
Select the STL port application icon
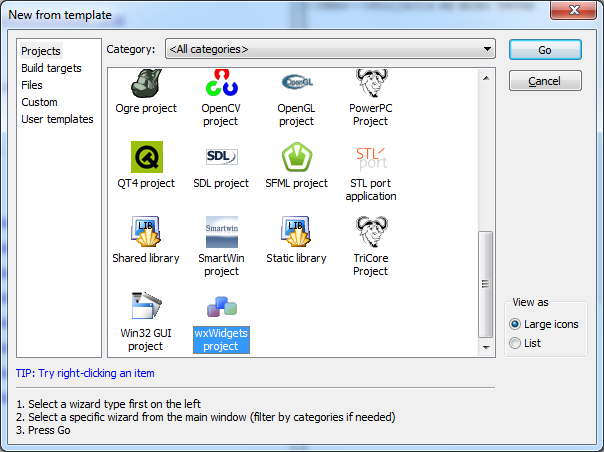pos(371,158)
